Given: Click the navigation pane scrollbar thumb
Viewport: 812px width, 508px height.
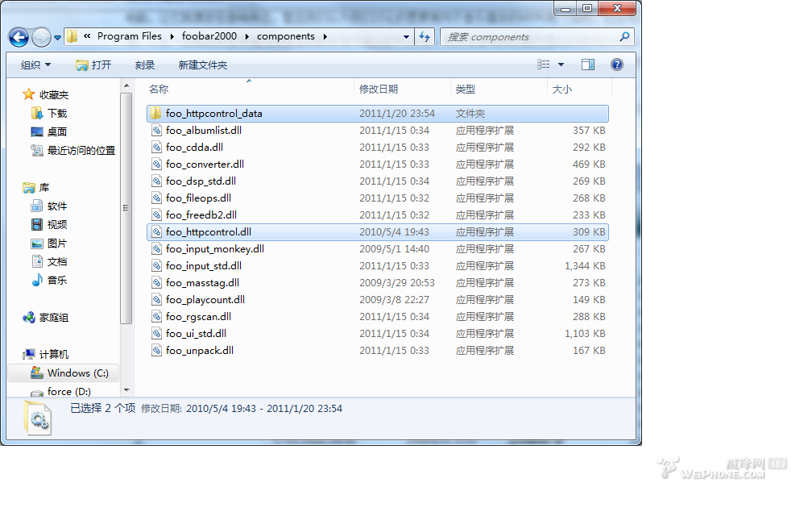Looking at the screenshot, I should [126, 208].
